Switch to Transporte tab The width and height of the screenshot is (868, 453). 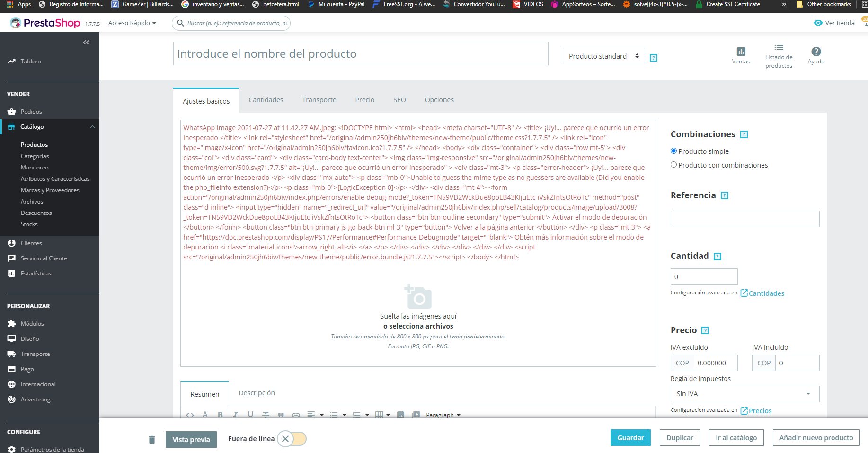319,100
